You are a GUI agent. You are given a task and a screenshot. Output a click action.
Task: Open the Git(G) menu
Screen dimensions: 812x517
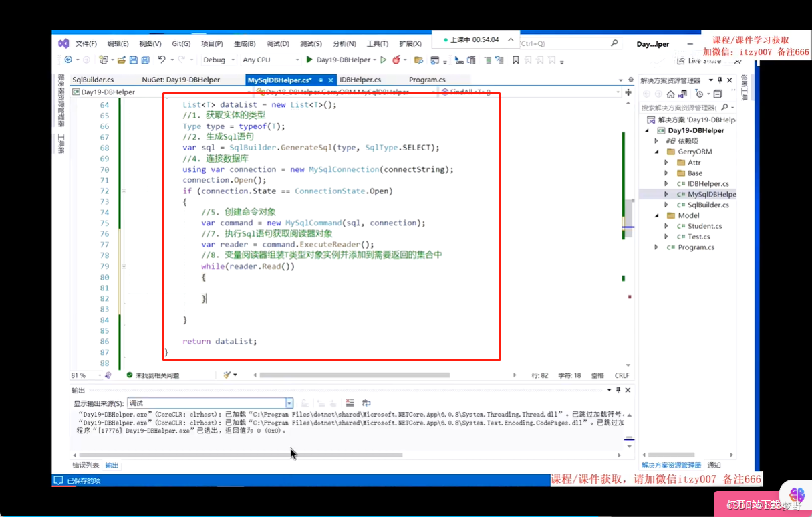(x=180, y=43)
